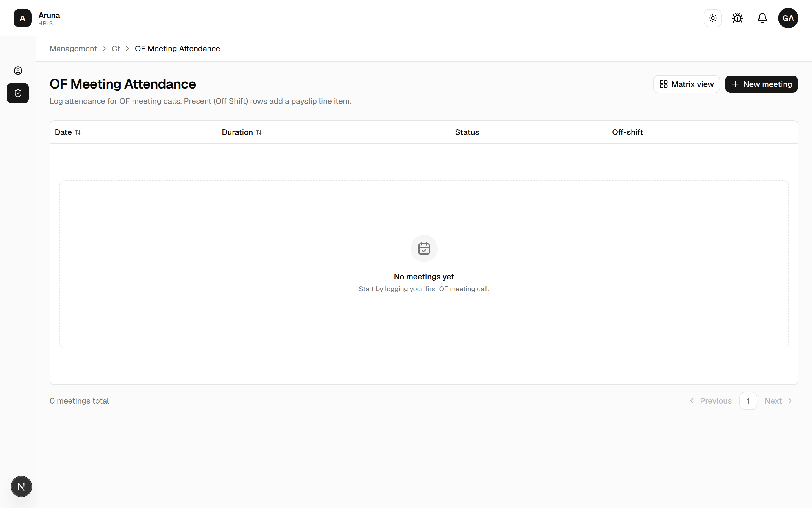Click the Off-shift column header
Screen dimensions: 812x508
pyautogui.click(x=627, y=132)
